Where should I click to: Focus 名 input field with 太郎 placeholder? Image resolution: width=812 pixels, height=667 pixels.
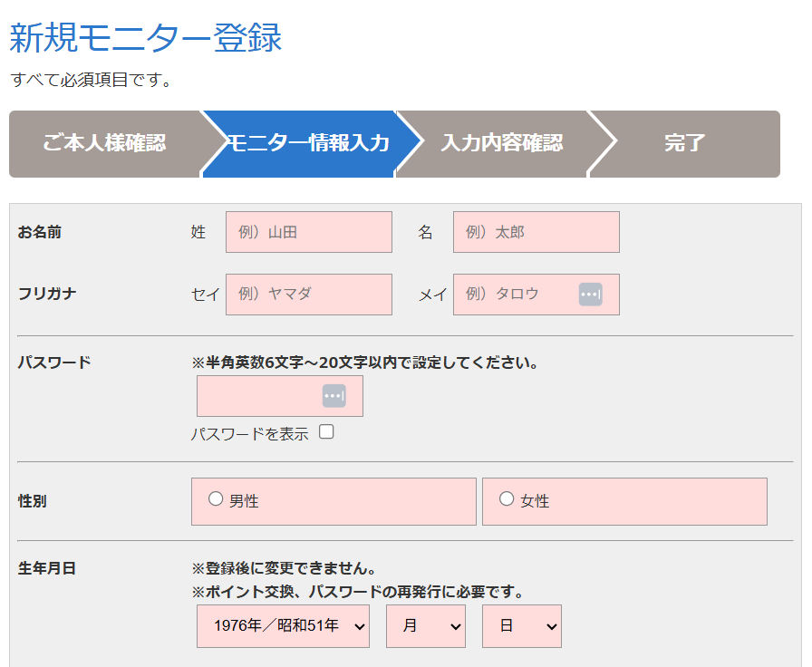click(x=536, y=232)
